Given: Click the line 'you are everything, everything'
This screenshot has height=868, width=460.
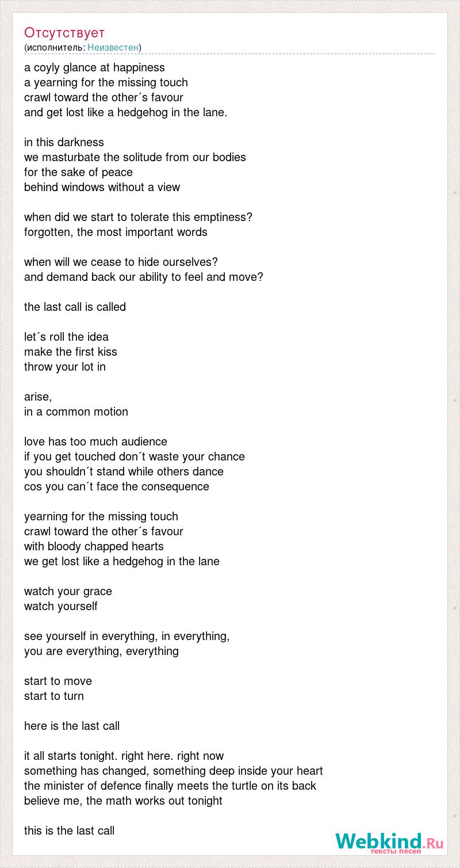Looking at the screenshot, I should [101, 651].
